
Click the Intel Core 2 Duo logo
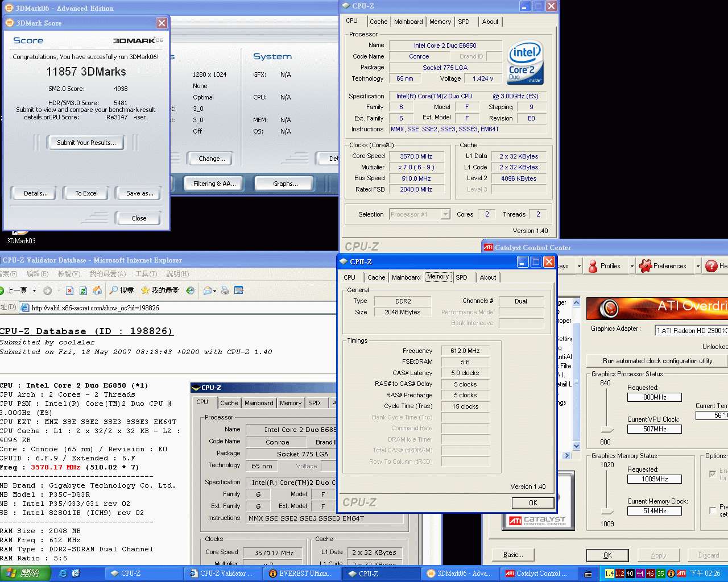click(x=526, y=62)
